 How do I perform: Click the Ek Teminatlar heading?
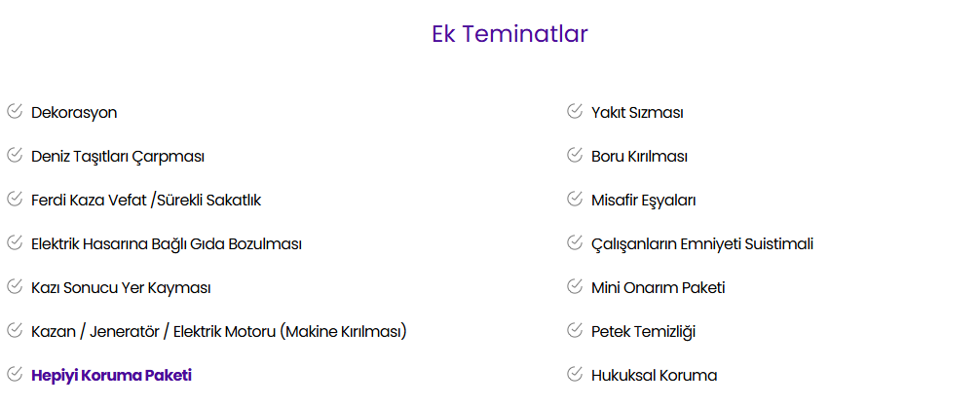point(509,34)
